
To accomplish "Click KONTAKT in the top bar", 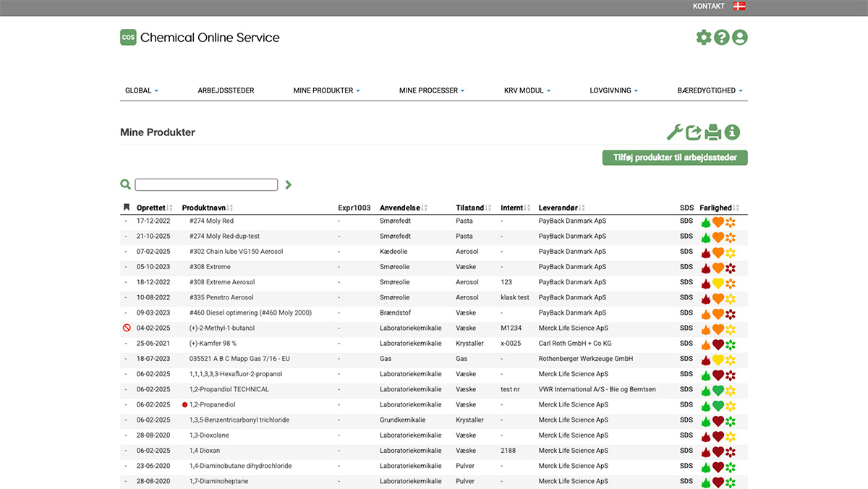I will [708, 7].
